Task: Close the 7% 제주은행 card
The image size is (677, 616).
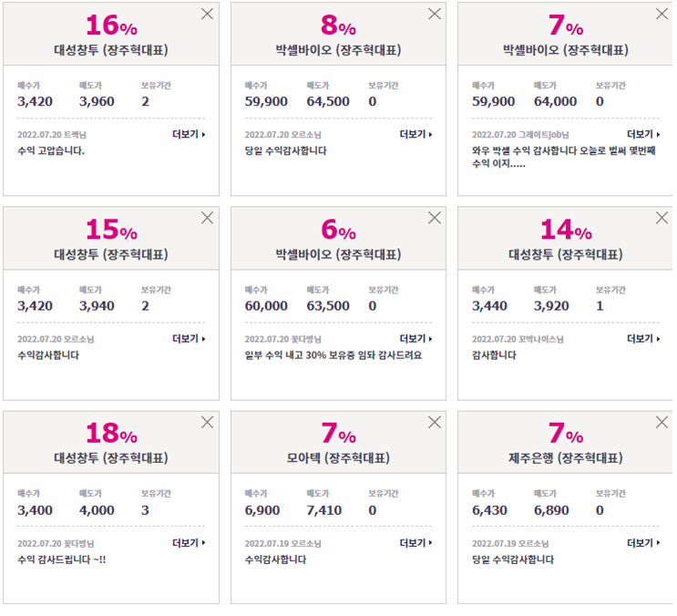Action: 662,422
